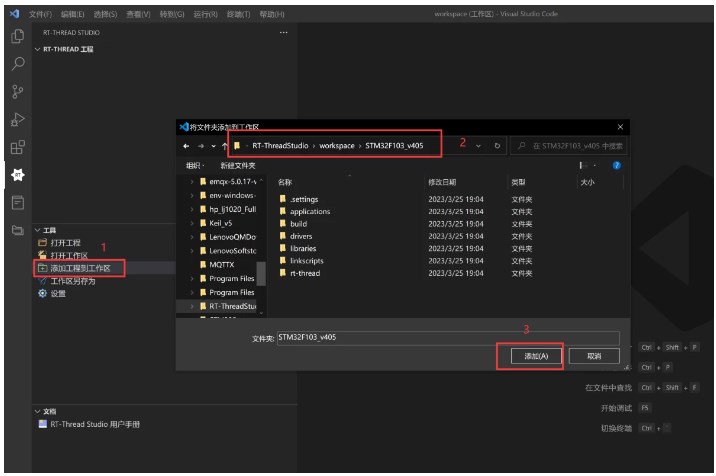Image resolution: width=716 pixels, height=476 pixels.
Task: Open the 查看(V) menu
Action: (x=138, y=14)
